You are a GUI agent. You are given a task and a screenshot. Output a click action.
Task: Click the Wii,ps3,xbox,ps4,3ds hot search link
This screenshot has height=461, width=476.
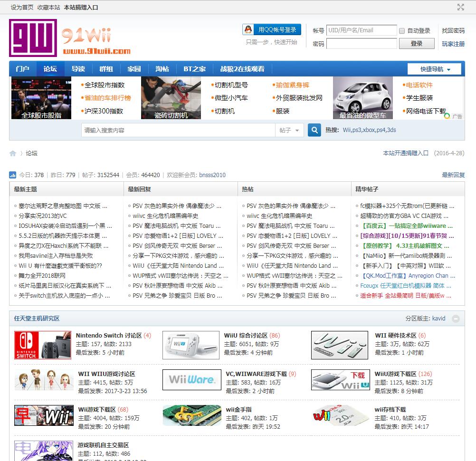point(369,130)
